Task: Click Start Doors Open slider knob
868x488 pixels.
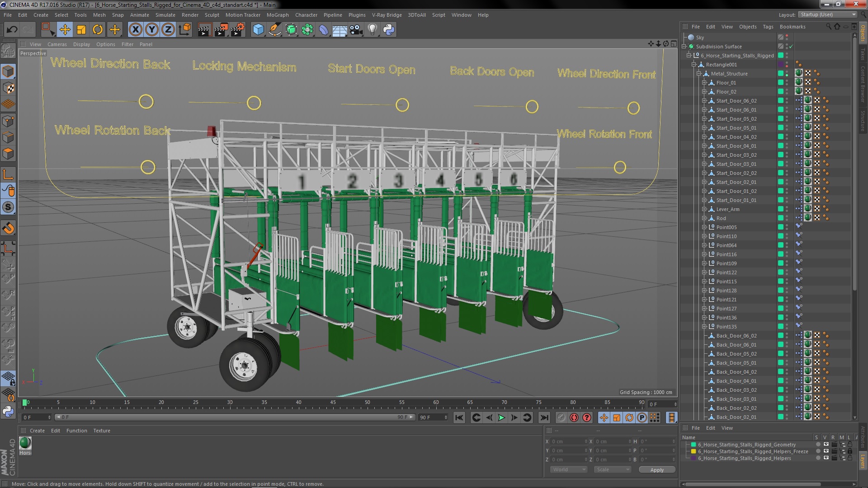Action: 402,105
